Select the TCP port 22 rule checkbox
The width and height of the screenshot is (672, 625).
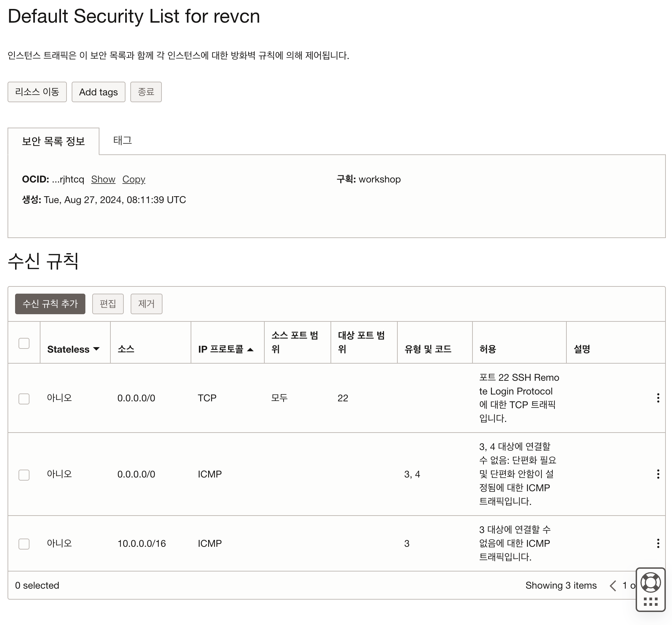pyautogui.click(x=24, y=399)
